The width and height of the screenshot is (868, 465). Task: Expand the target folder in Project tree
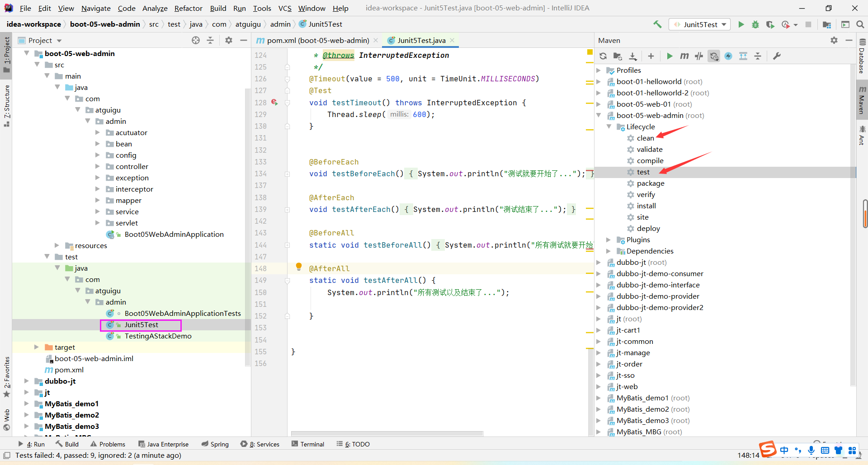pos(37,347)
